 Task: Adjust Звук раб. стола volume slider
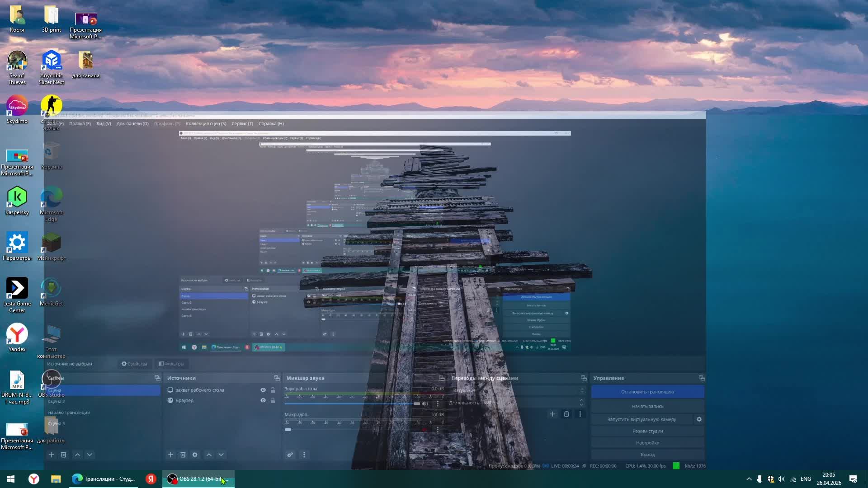[x=416, y=404]
